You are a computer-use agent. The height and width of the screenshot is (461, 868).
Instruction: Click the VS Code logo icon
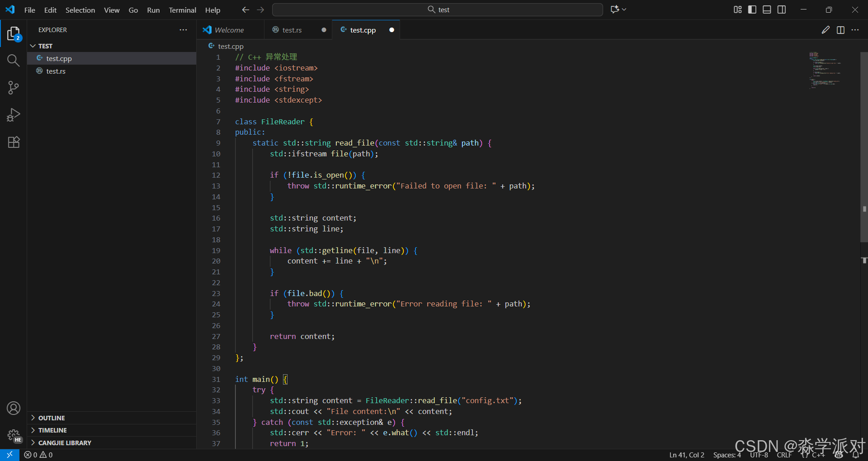[10, 9]
